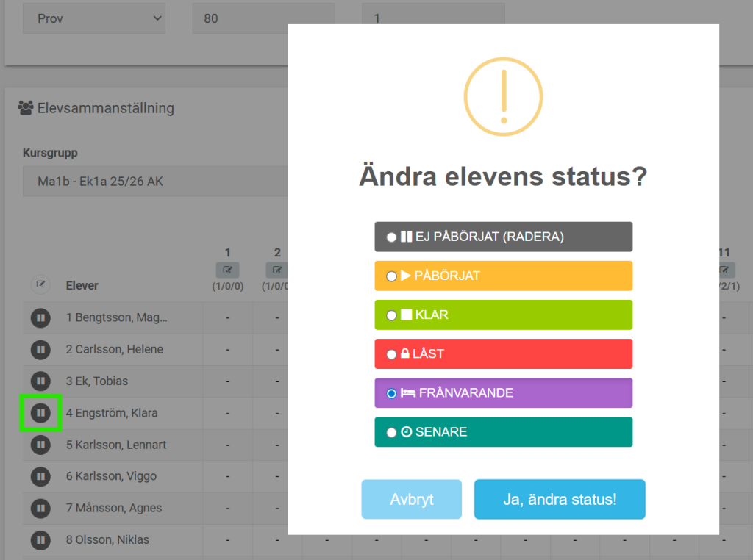The width and height of the screenshot is (753, 560).
Task: Click status icon beside Karlsson, Lennart
Action: (40, 445)
